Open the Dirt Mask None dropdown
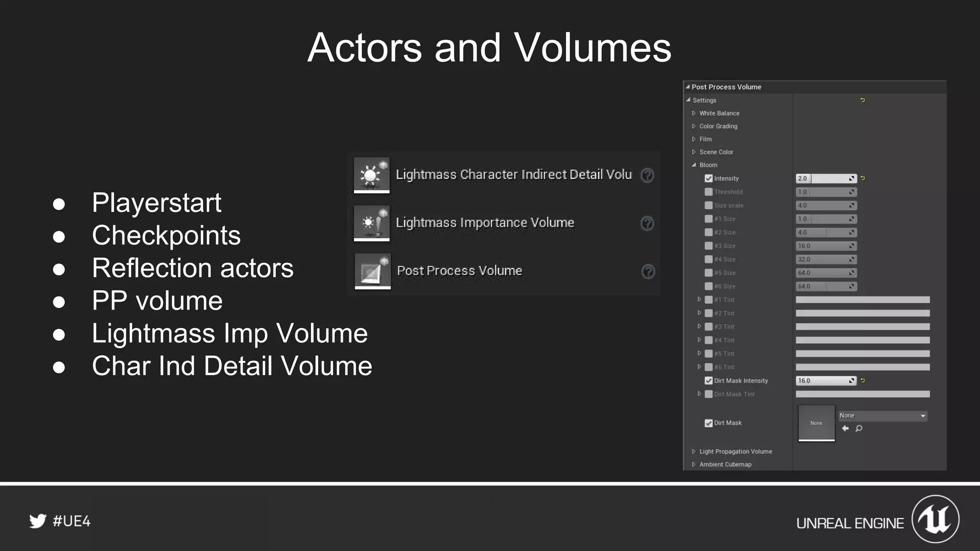The width and height of the screenshot is (980, 551). [x=883, y=416]
